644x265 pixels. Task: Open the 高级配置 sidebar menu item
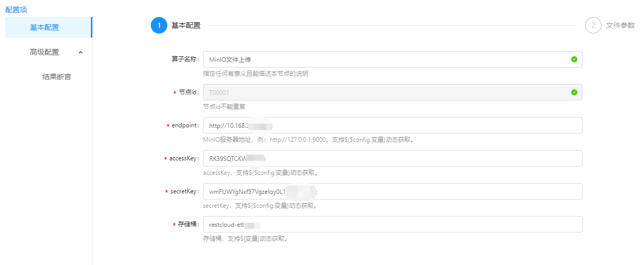pyautogui.click(x=44, y=52)
